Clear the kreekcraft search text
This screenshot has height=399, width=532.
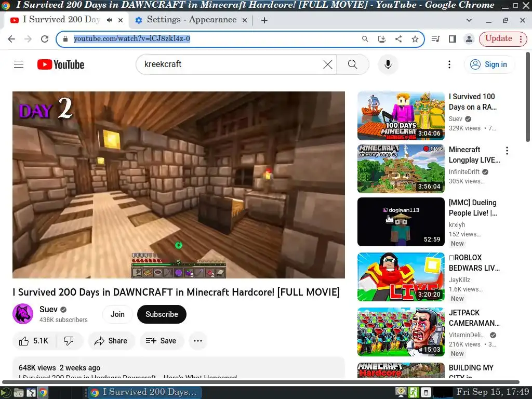click(327, 64)
